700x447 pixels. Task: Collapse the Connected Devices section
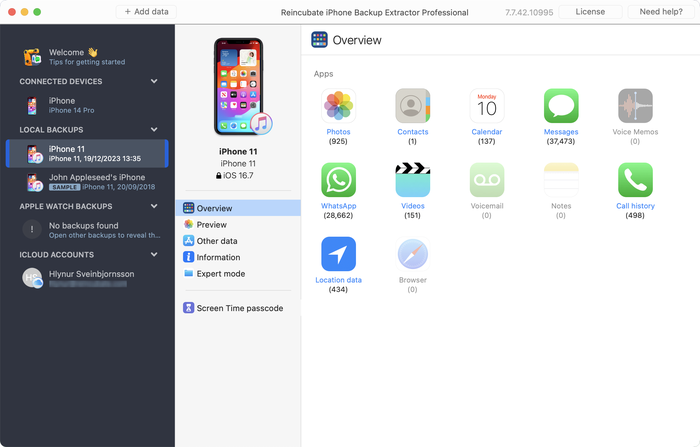pos(154,81)
